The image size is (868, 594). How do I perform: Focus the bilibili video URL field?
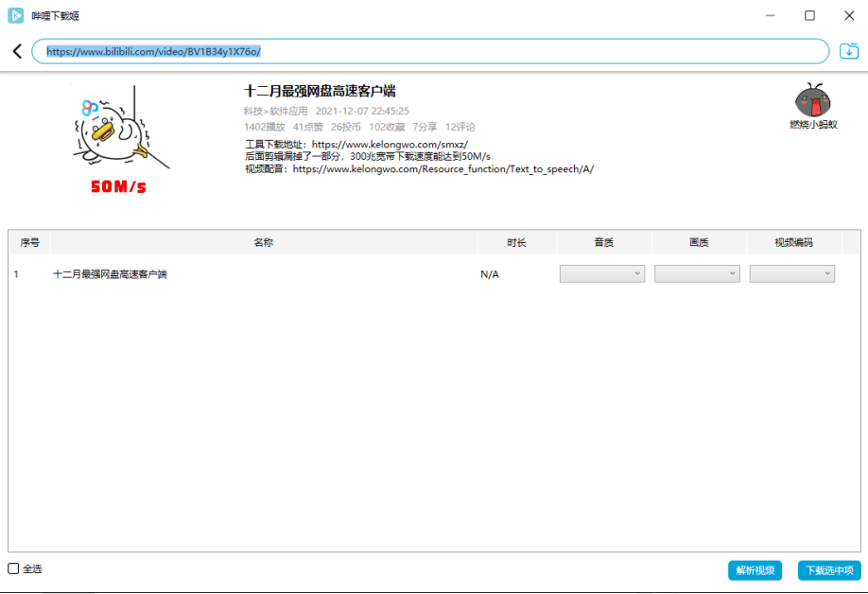click(430, 51)
